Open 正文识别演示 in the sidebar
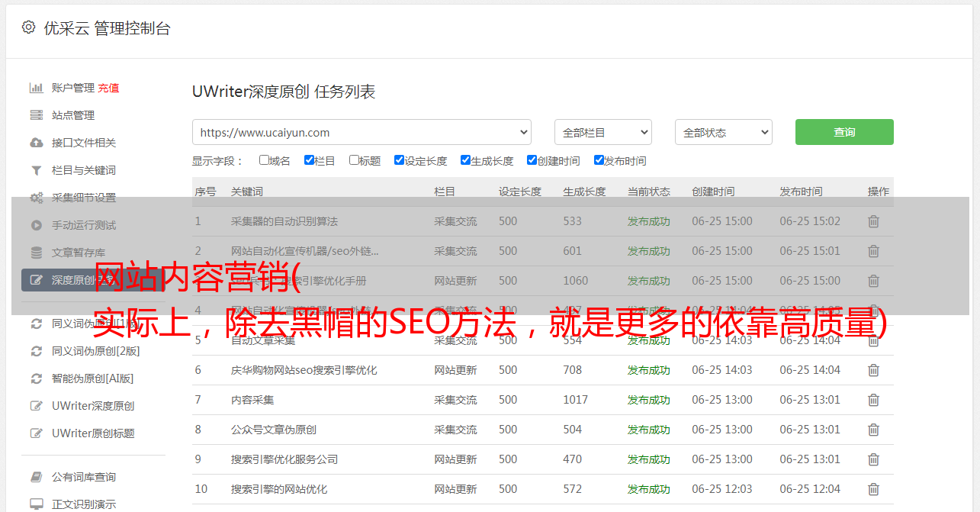980x512 pixels. tap(84, 504)
